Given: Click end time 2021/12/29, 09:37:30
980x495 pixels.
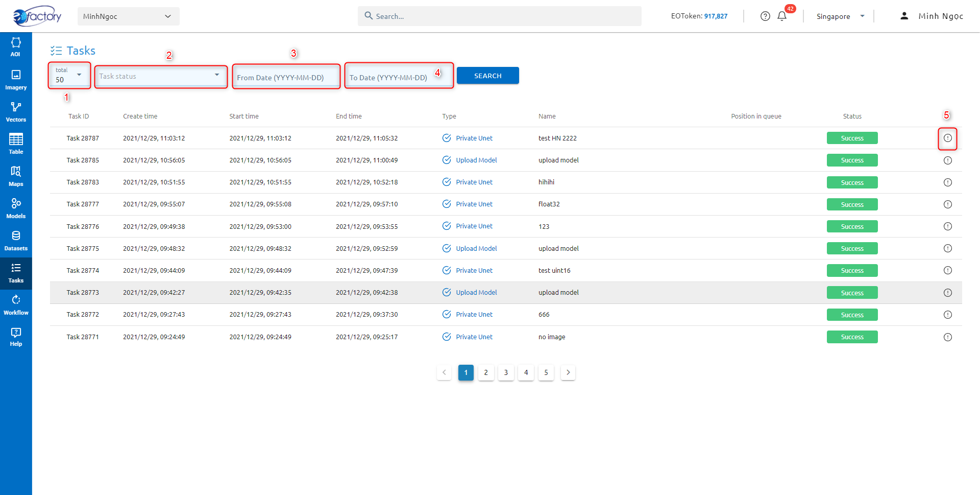Looking at the screenshot, I should (366, 315).
